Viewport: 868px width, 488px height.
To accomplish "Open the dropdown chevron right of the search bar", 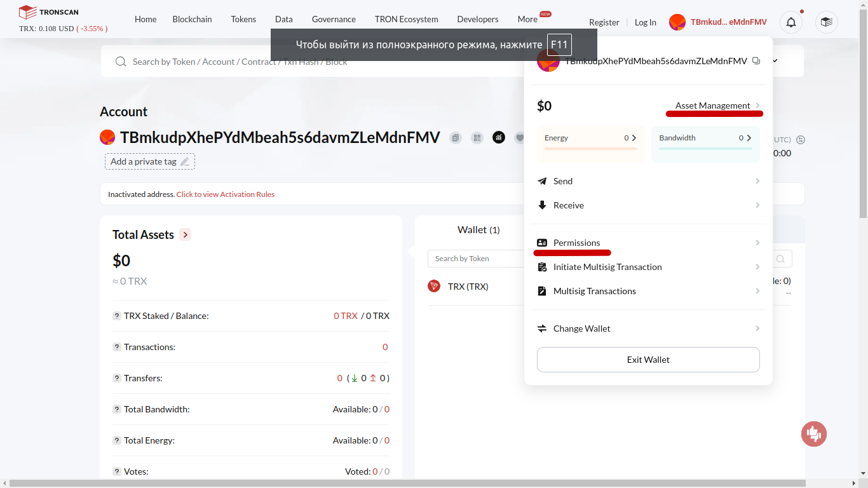I will pos(775,61).
